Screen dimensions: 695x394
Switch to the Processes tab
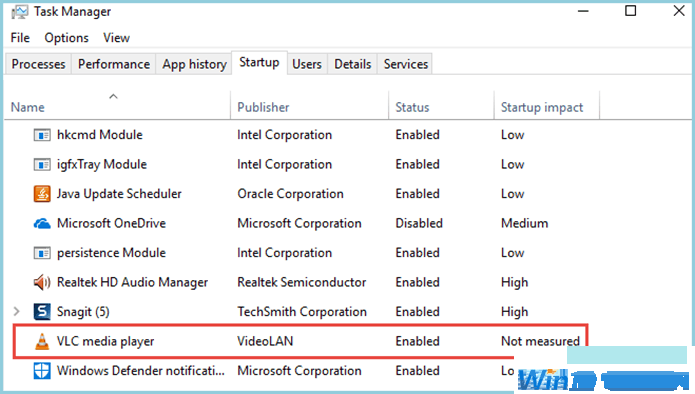(x=38, y=64)
